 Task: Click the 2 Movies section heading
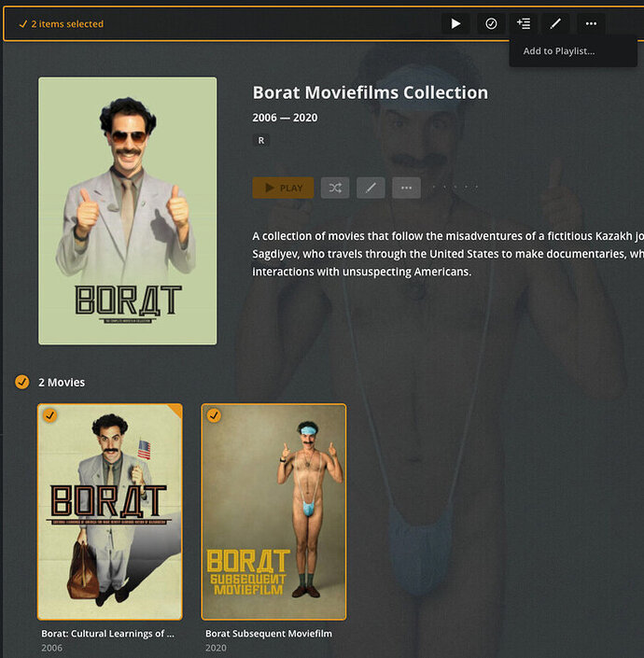click(62, 383)
